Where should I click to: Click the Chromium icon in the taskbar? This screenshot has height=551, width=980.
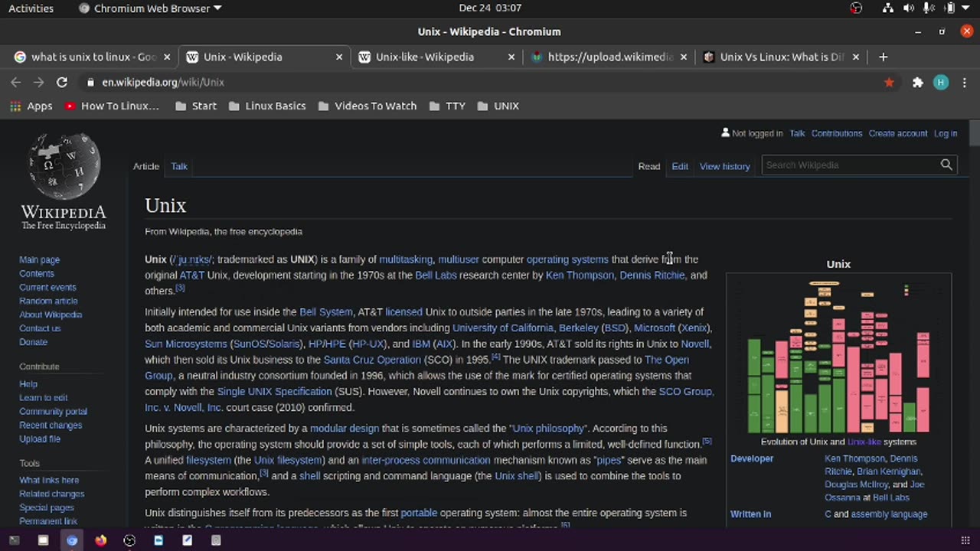[x=72, y=540]
